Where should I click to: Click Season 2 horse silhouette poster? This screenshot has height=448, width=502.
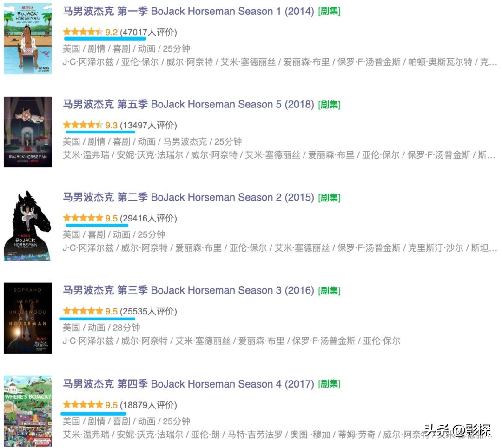pos(27,225)
